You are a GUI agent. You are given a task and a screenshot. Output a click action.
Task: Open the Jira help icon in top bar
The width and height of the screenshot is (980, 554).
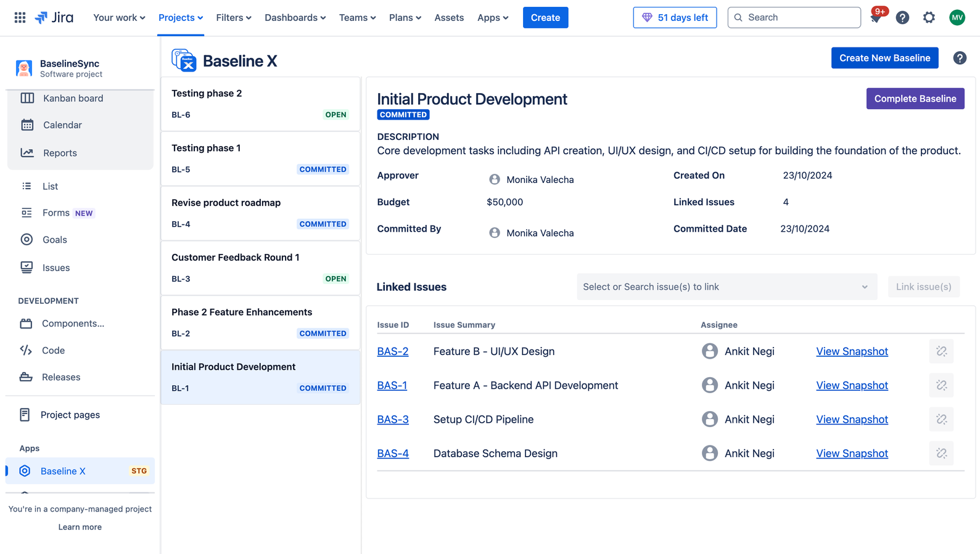point(902,17)
